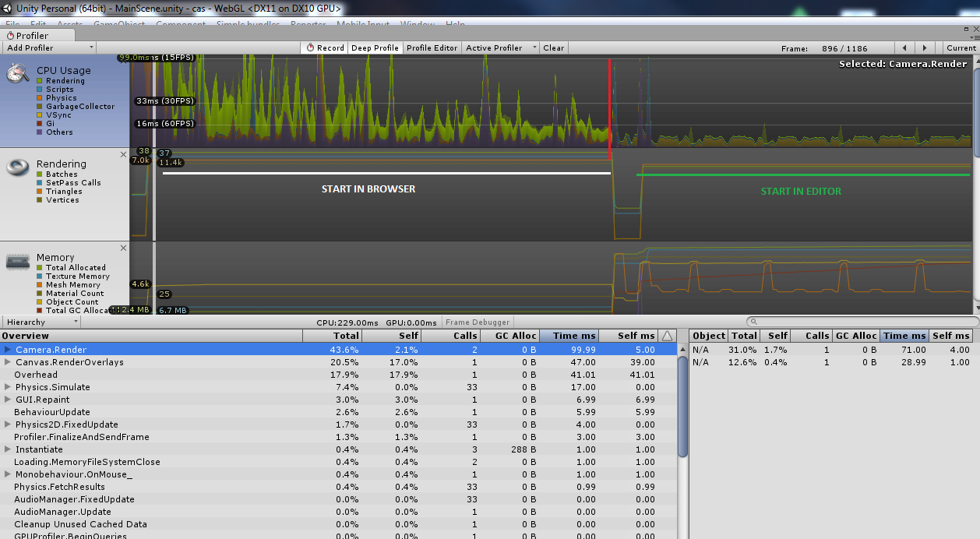Toggle Rendering series color in CPU Usage
Viewport: 980px width, 539px height.
point(40,81)
